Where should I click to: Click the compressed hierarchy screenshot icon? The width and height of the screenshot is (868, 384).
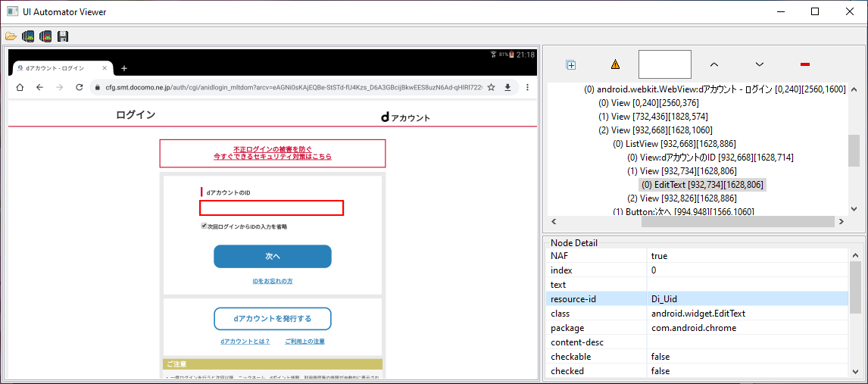point(45,36)
